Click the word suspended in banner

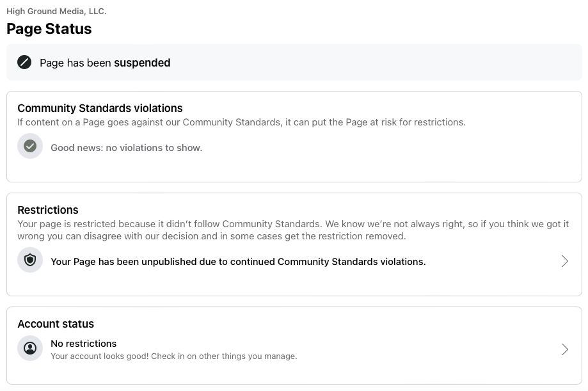click(142, 63)
